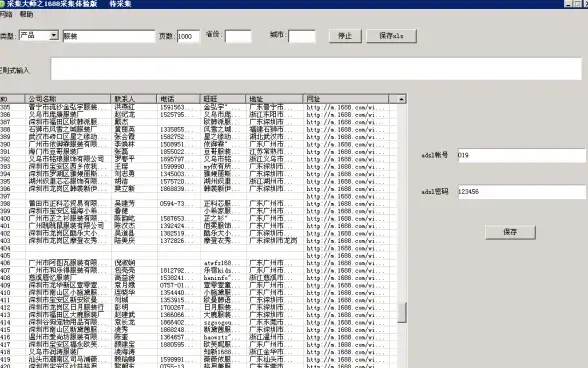Click the 城市 input box
Screen dimensions: 588x368
click(x=302, y=36)
